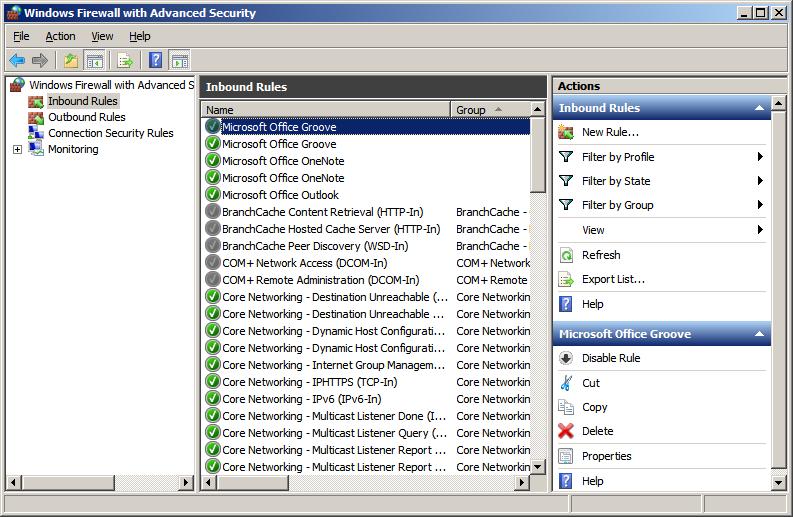
Task: Select Core Networking - Multicast Listener Query rule
Action: click(367, 433)
